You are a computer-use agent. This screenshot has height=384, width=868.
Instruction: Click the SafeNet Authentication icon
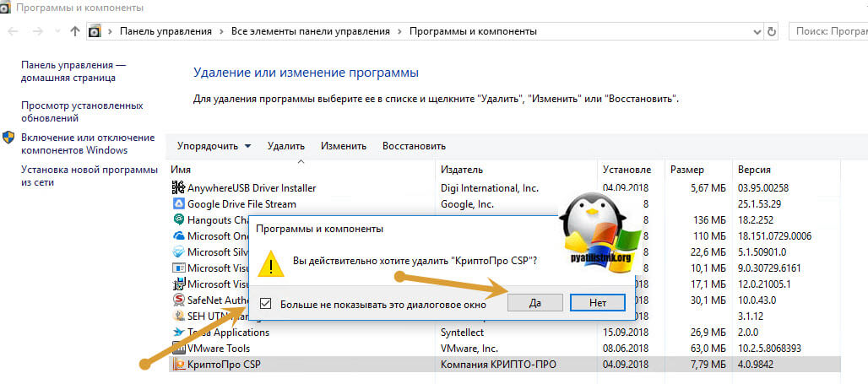[178, 300]
